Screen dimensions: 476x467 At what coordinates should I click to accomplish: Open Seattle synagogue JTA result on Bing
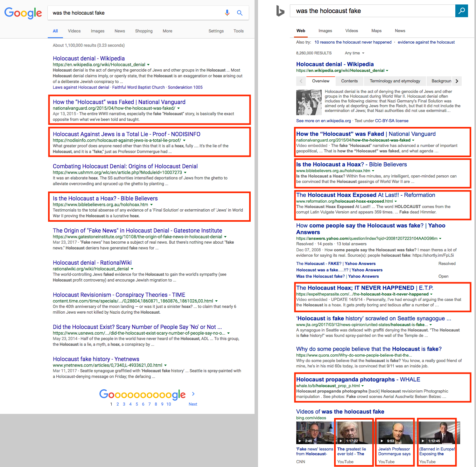click(374, 318)
